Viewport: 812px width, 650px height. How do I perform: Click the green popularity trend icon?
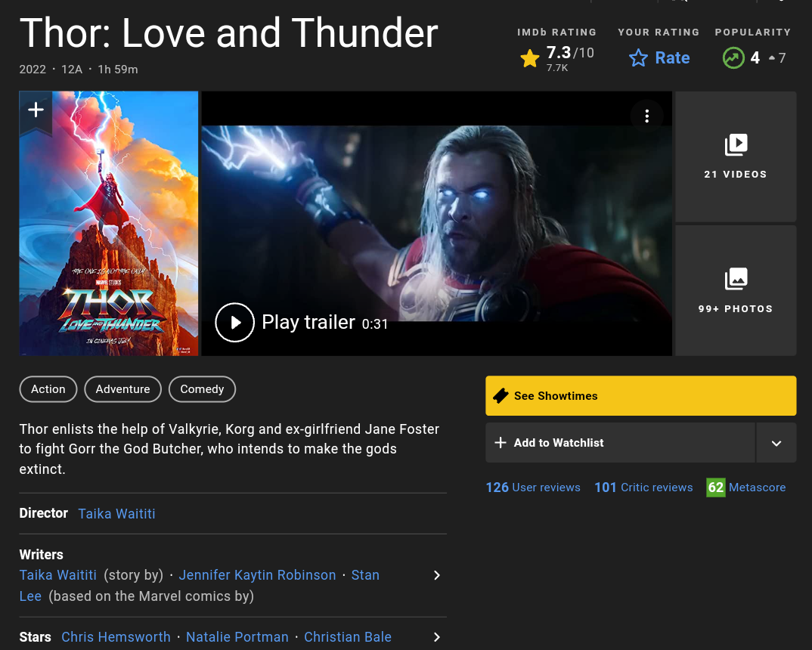(x=733, y=57)
